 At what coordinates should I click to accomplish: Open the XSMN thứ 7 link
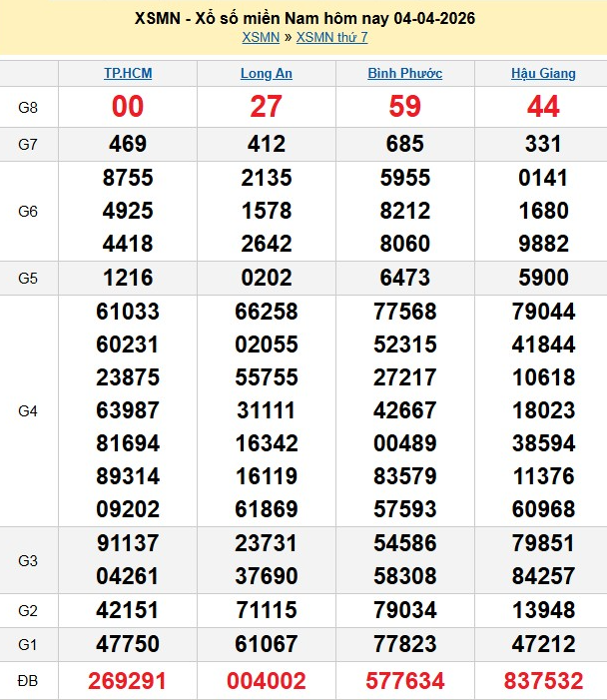coord(331,38)
